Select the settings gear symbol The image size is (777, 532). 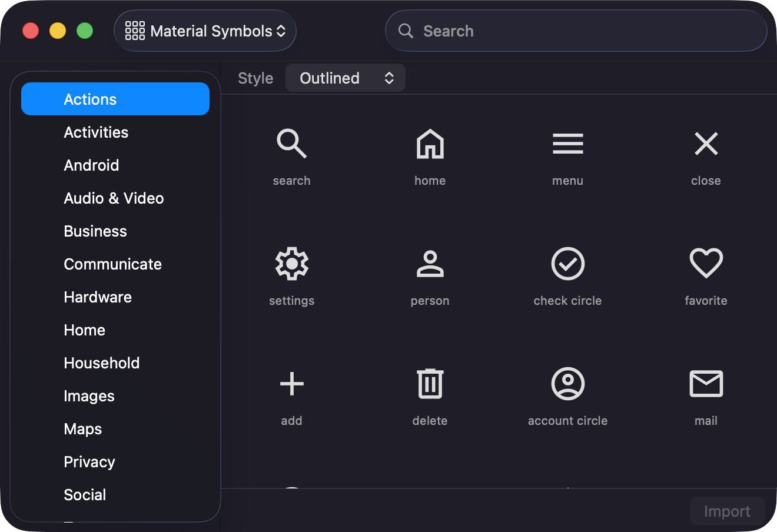(291, 264)
